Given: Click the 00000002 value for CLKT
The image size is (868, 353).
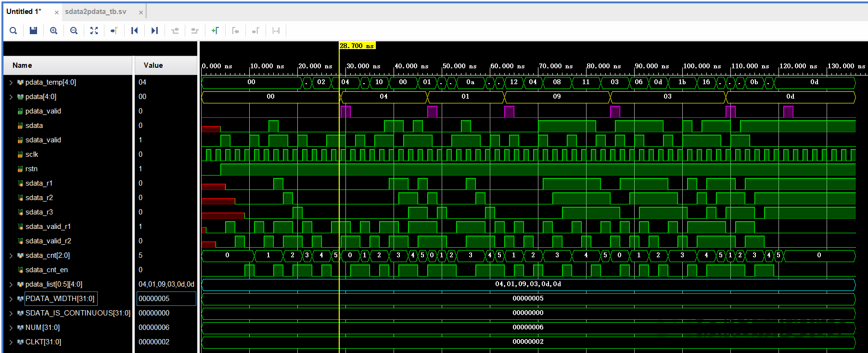Looking at the screenshot, I should point(154,342).
